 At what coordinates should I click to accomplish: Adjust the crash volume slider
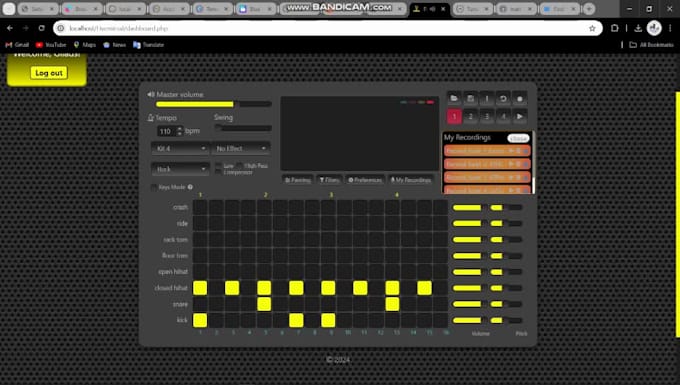(470, 208)
